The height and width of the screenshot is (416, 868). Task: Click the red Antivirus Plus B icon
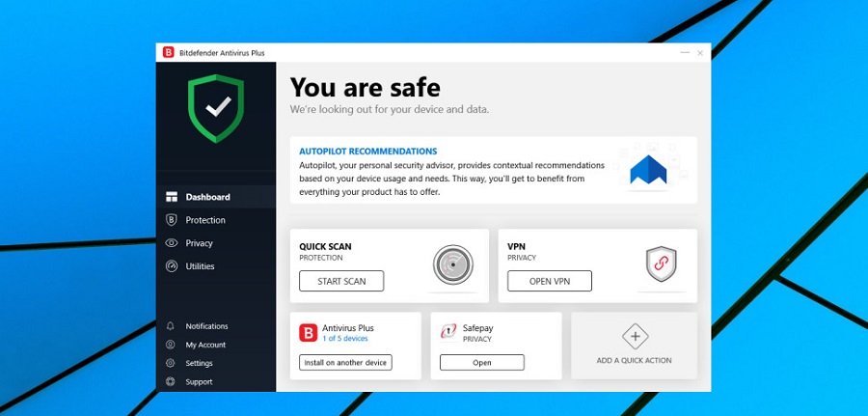pyautogui.click(x=309, y=333)
